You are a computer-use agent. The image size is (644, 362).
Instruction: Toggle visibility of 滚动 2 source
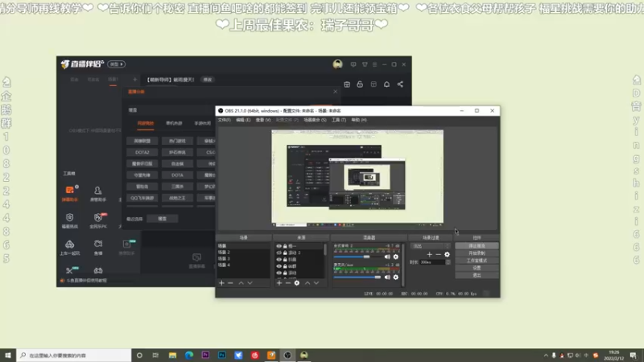point(279,253)
